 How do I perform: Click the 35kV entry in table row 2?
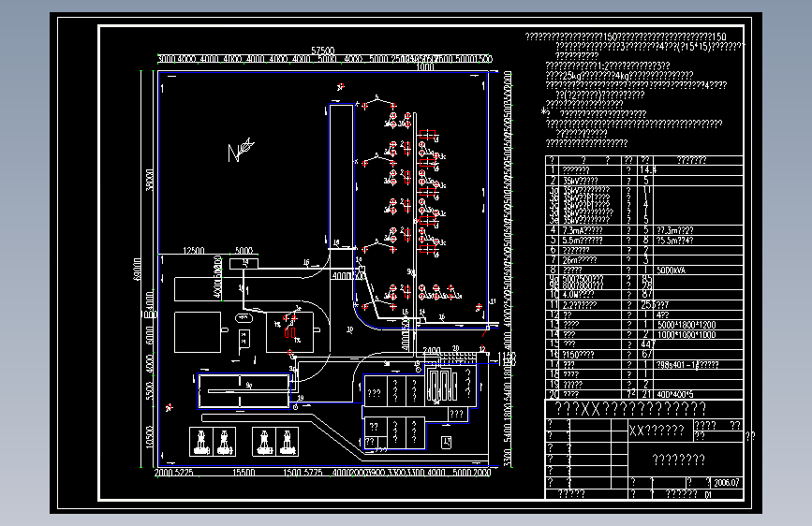tap(581, 181)
